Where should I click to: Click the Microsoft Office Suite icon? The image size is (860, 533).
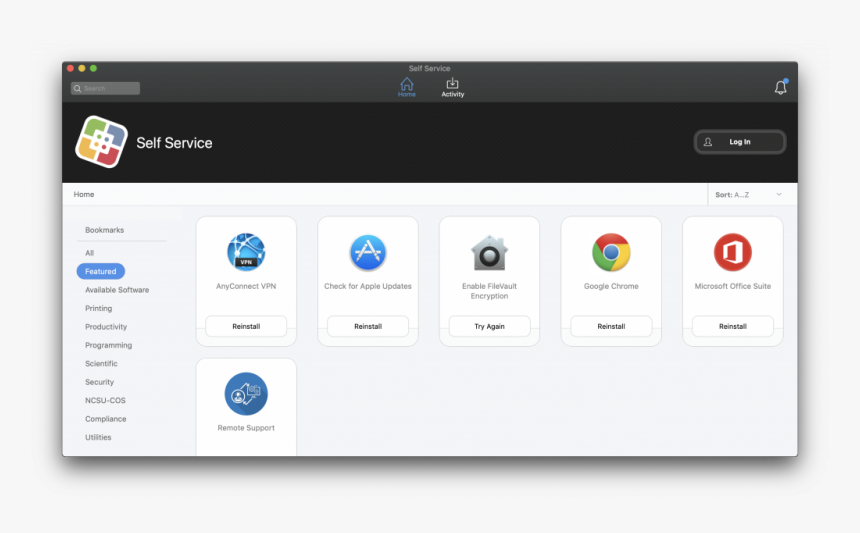click(x=733, y=252)
